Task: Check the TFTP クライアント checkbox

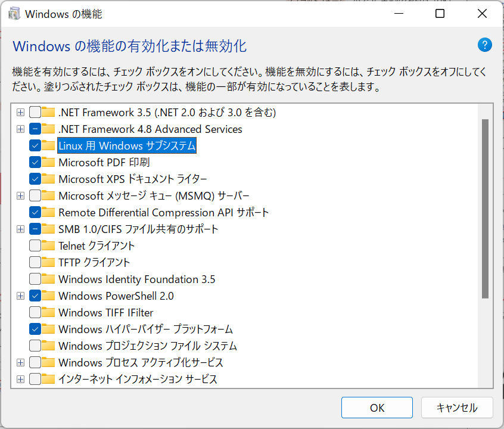Action: tap(35, 262)
